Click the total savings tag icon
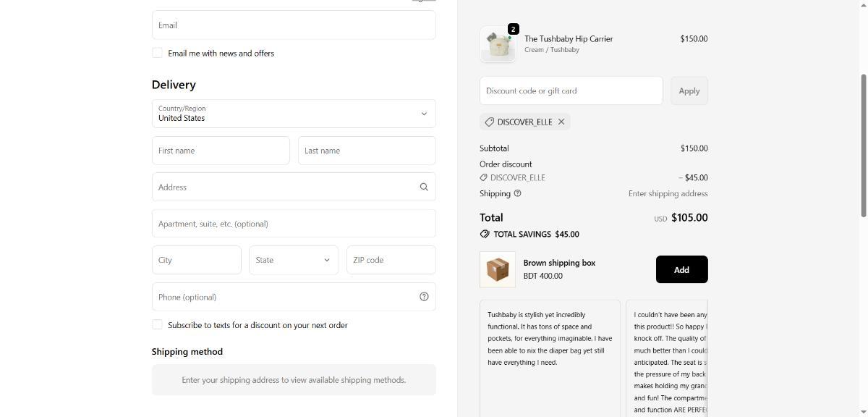868x417 pixels. coord(485,234)
